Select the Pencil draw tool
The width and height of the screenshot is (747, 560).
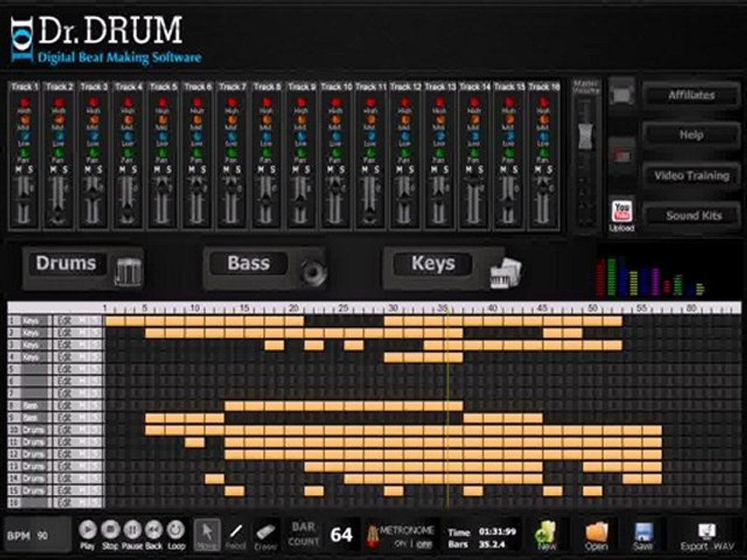click(236, 535)
